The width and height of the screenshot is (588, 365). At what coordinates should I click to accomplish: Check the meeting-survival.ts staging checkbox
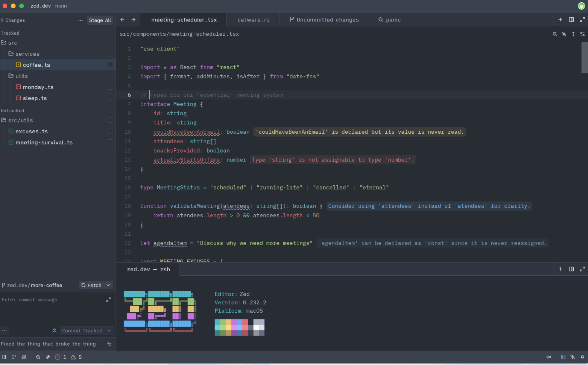(x=110, y=142)
